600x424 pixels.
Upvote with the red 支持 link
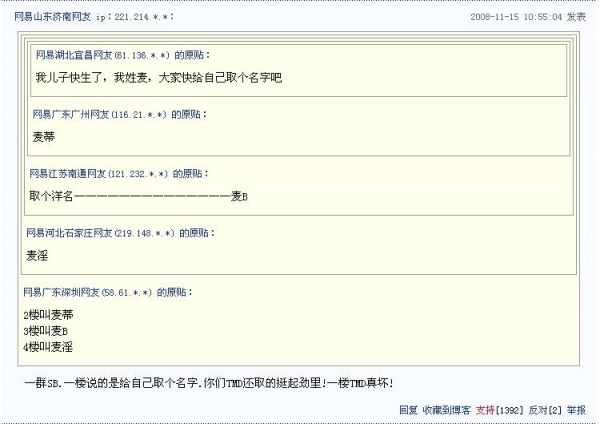[485, 410]
